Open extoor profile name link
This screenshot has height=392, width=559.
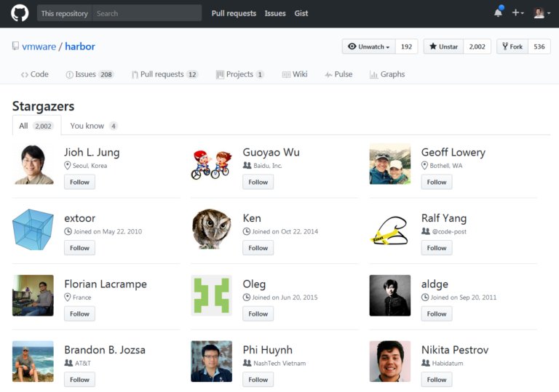pyautogui.click(x=80, y=218)
